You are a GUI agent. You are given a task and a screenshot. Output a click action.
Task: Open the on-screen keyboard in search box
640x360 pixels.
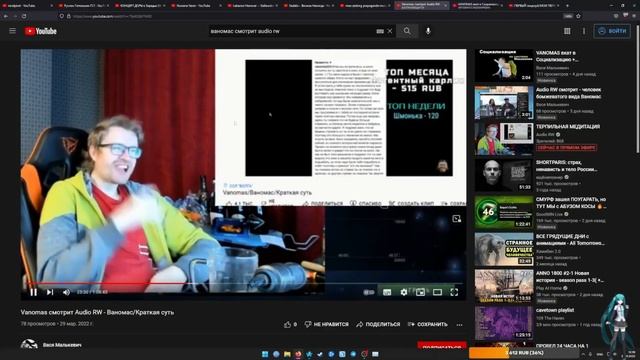(380, 31)
